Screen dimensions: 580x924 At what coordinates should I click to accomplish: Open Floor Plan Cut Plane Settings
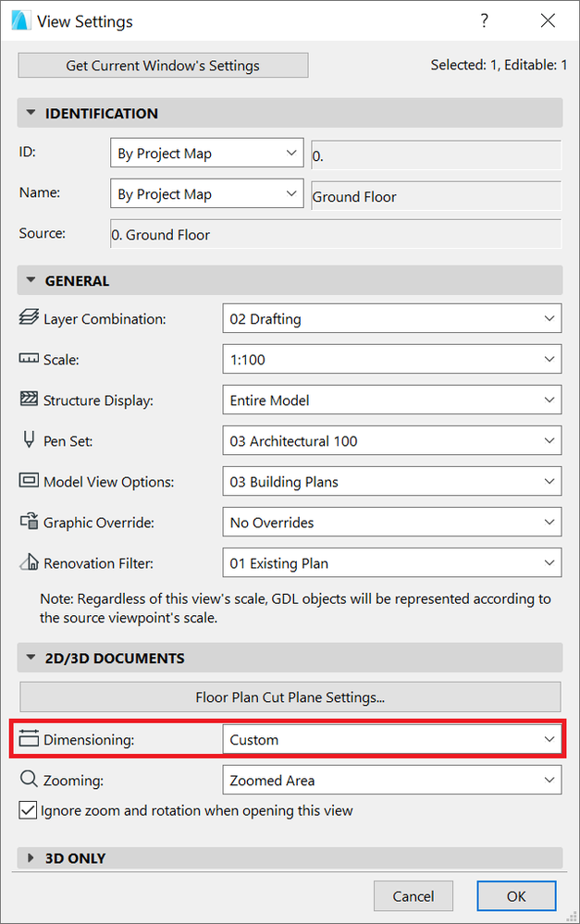point(290,696)
